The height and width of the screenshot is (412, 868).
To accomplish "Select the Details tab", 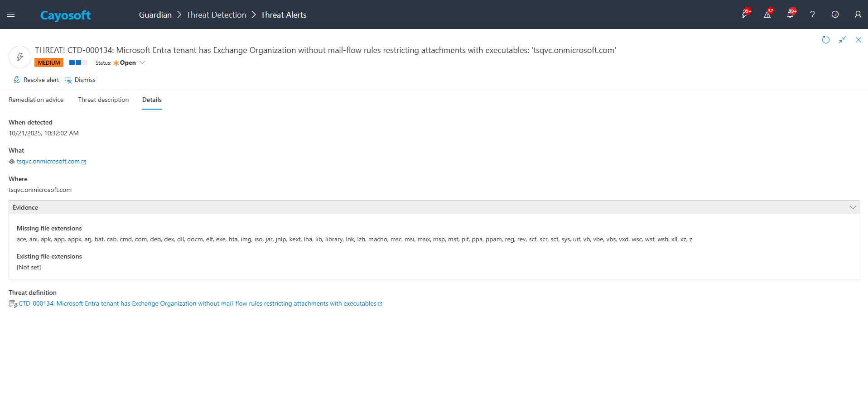I will click(152, 100).
